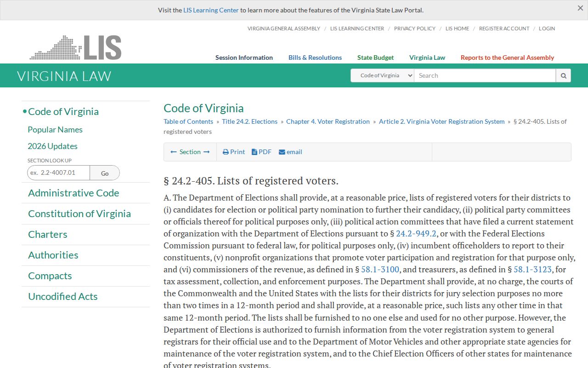588x368 pixels.
Task: Open Bills & Resolutions menu
Action: (x=315, y=57)
